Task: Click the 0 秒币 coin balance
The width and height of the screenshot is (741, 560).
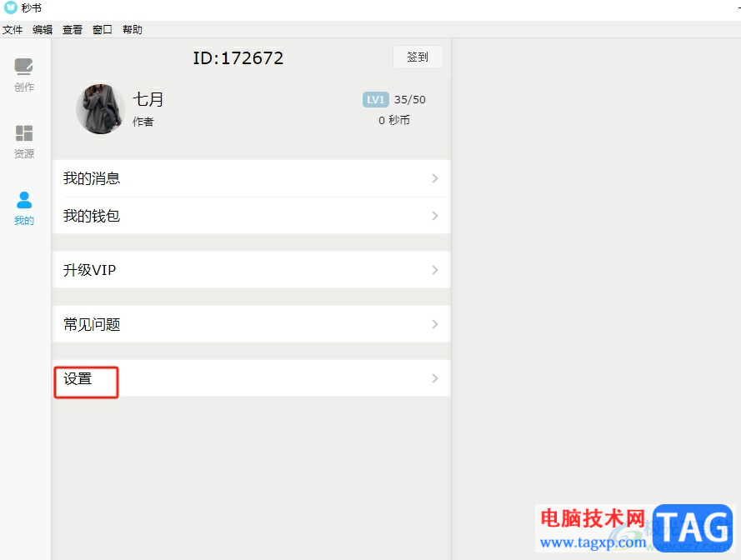Action: point(394,121)
